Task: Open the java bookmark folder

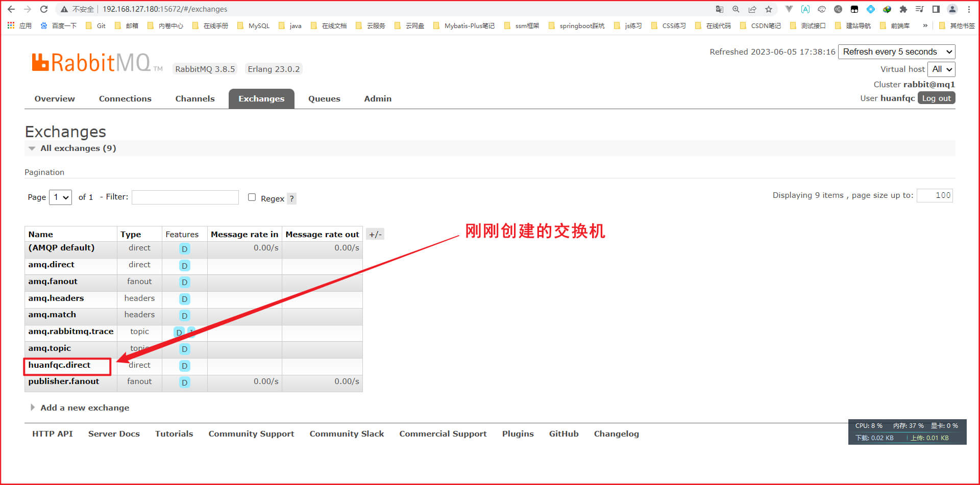Action: 290,25
